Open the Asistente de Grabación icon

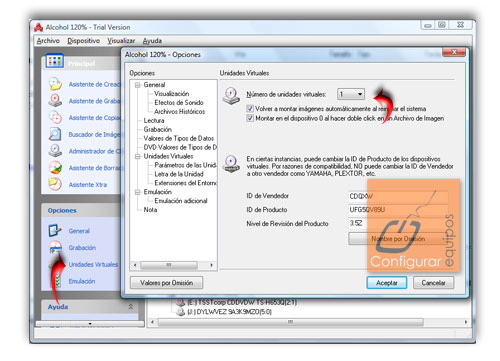[55, 100]
